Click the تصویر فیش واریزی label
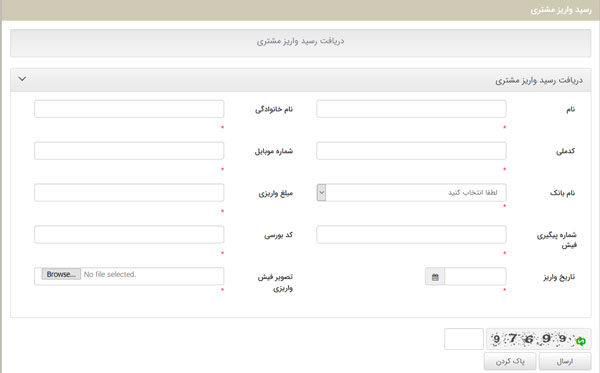 click(275, 282)
